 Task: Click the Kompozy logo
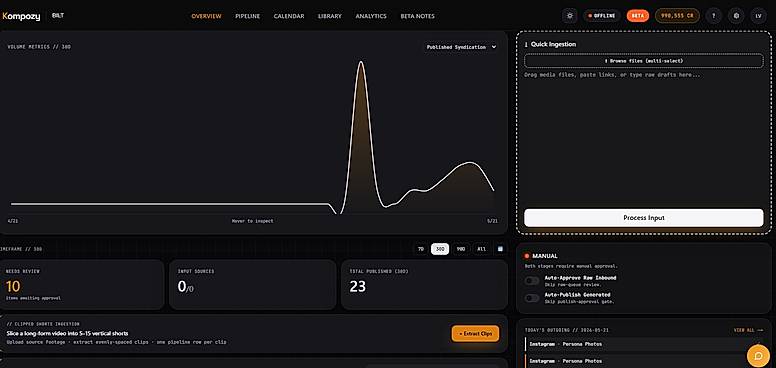(x=21, y=16)
